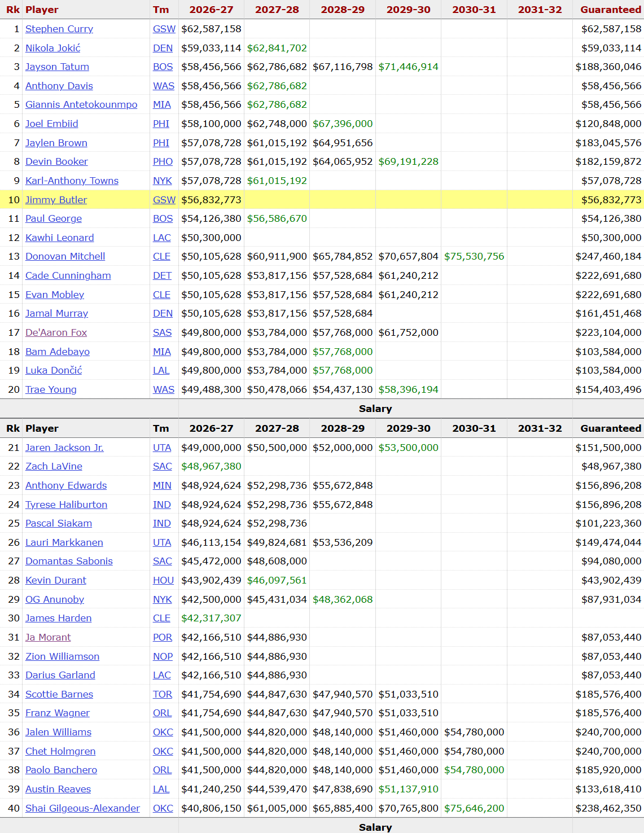The height and width of the screenshot is (833, 644).
Task: Open NYK team link in Karl-Anthony Towns row
Action: 163,181
